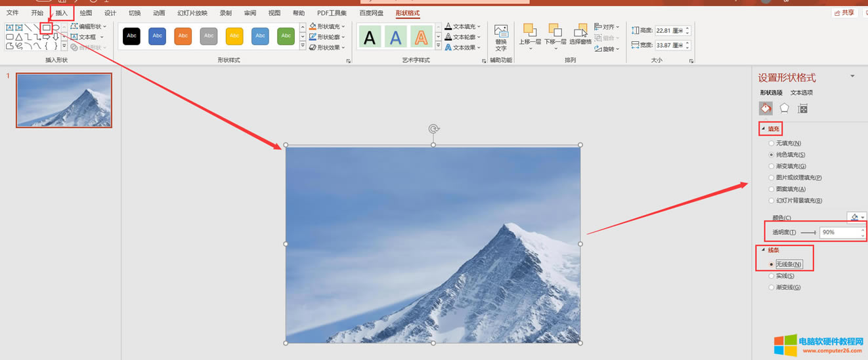
Task: Click the 共享 share button
Action: tap(844, 12)
